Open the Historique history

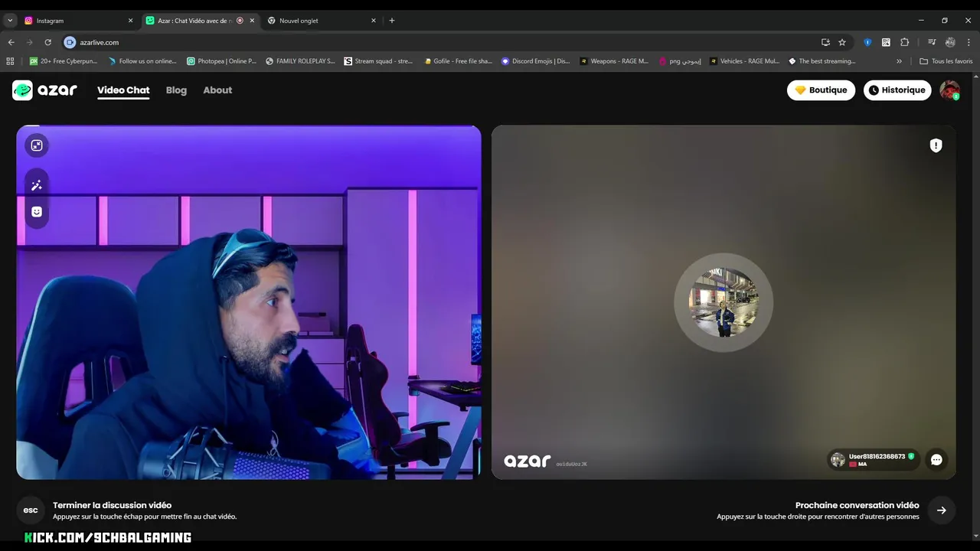[897, 90]
